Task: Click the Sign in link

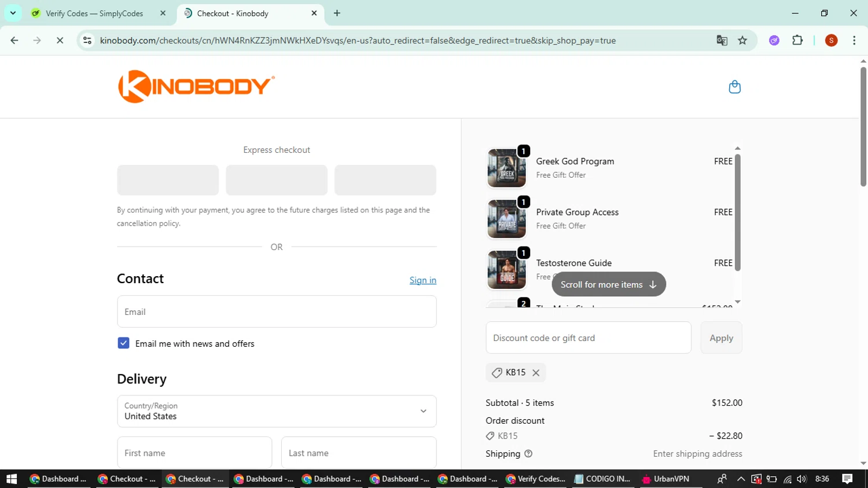Action: 422,280
